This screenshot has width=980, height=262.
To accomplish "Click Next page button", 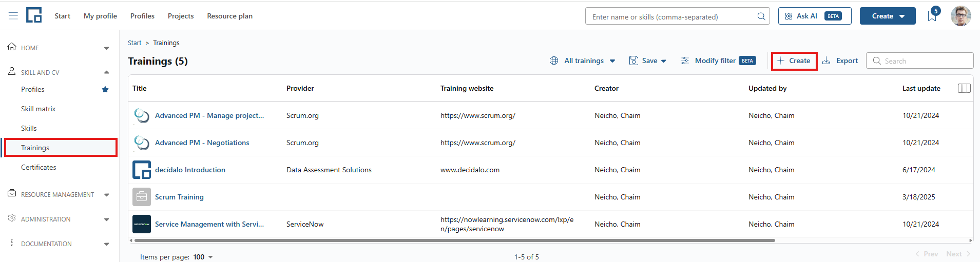I will click(x=958, y=254).
